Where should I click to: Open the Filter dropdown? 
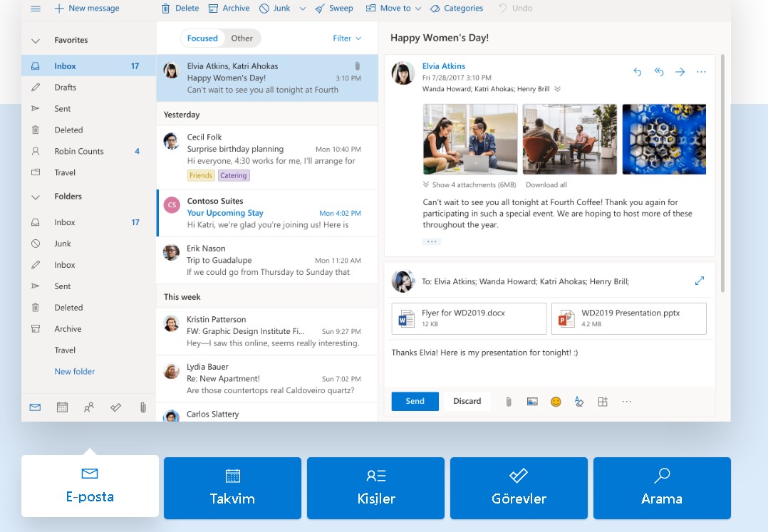click(347, 38)
